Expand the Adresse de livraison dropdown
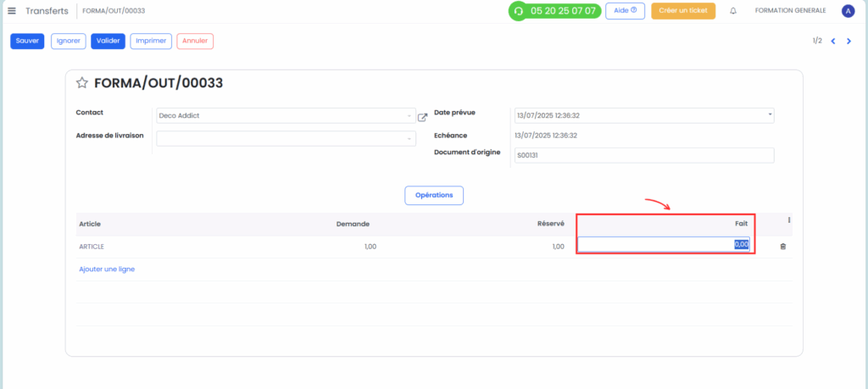 coord(409,138)
